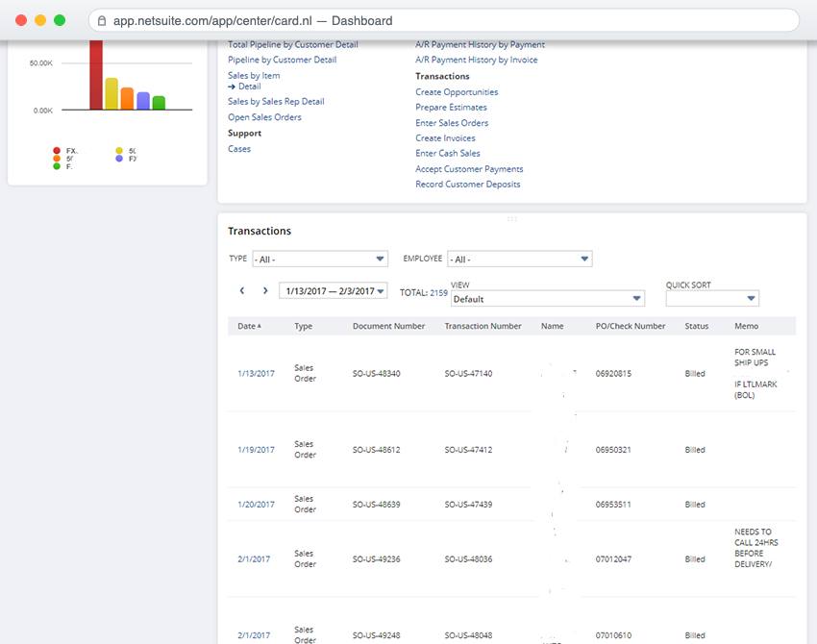Click transaction number SO-US-47412
This screenshot has width=817, height=644.
pos(468,450)
